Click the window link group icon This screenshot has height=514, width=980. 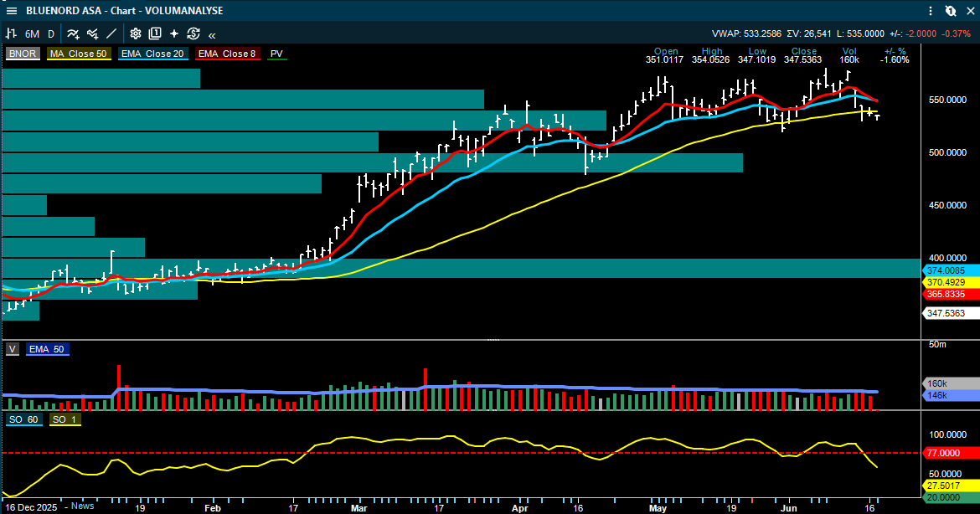[951, 11]
